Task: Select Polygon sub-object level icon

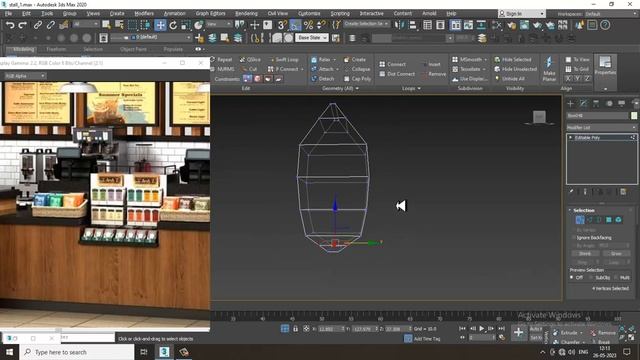Action: (x=609, y=220)
